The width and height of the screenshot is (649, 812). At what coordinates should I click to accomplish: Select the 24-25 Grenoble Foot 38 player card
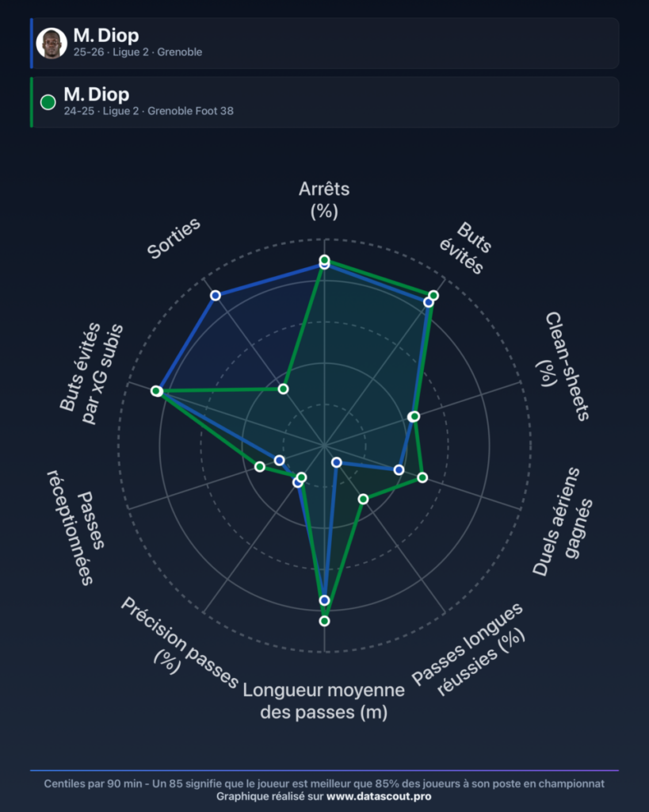(325, 102)
